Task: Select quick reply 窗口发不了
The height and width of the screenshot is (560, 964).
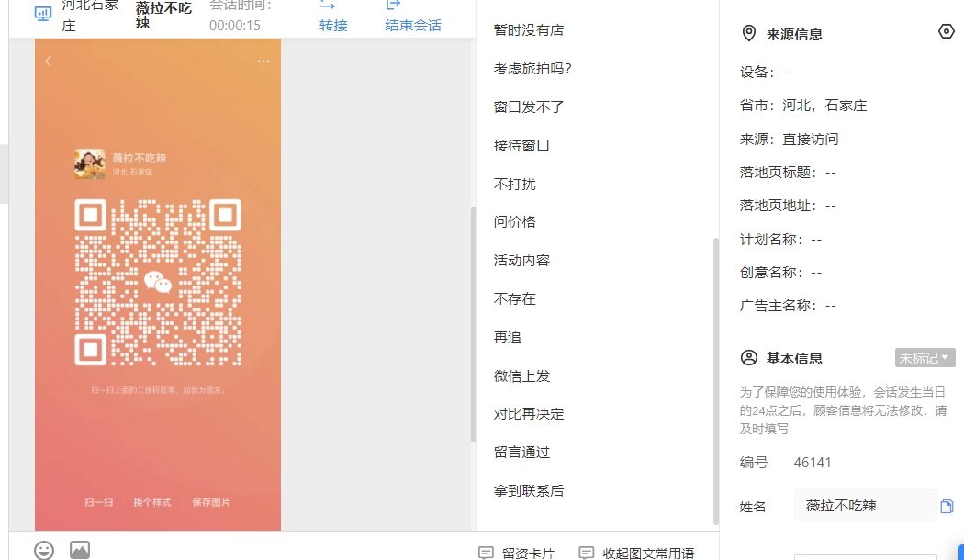Action: pos(529,107)
